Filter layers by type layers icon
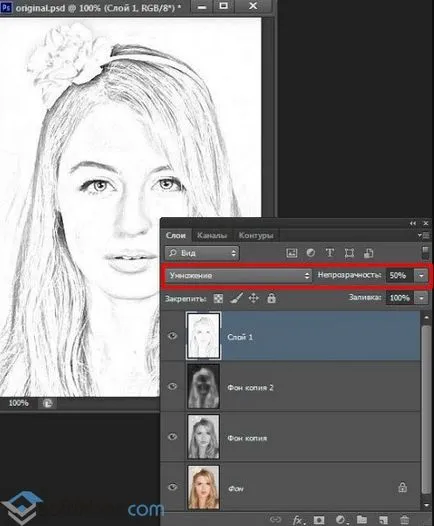This screenshot has height=526, width=434. [x=330, y=253]
